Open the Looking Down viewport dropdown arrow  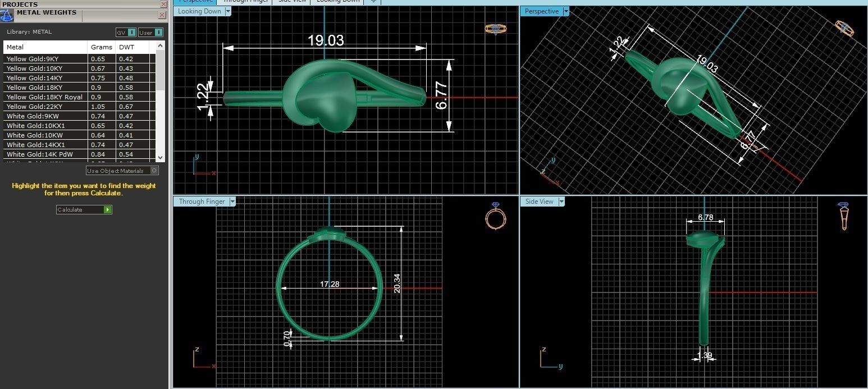point(228,11)
